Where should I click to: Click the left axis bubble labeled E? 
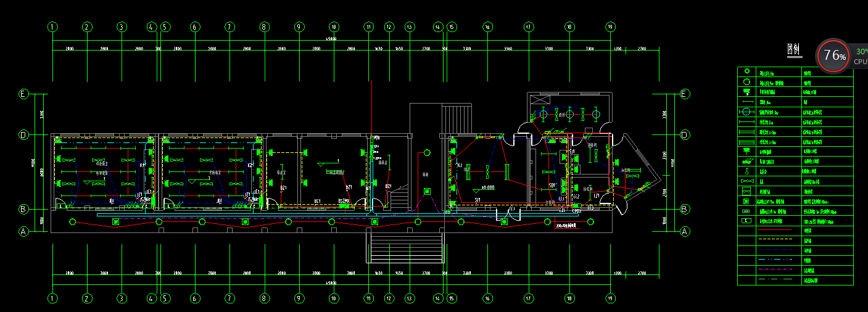[23, 94]
